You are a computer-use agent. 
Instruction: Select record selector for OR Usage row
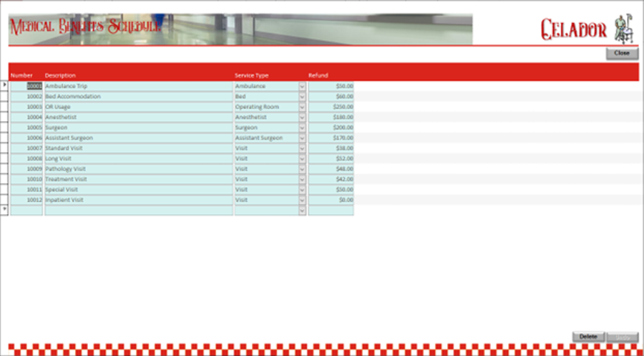pos(4,107)
